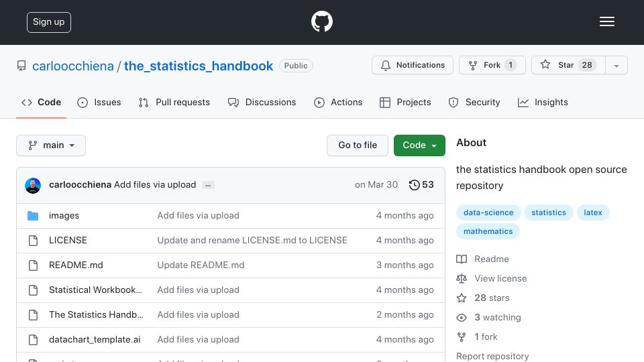Click the repository book icon beside carloocchiena
The image size is (644, 362).
[x=21, y=66]
